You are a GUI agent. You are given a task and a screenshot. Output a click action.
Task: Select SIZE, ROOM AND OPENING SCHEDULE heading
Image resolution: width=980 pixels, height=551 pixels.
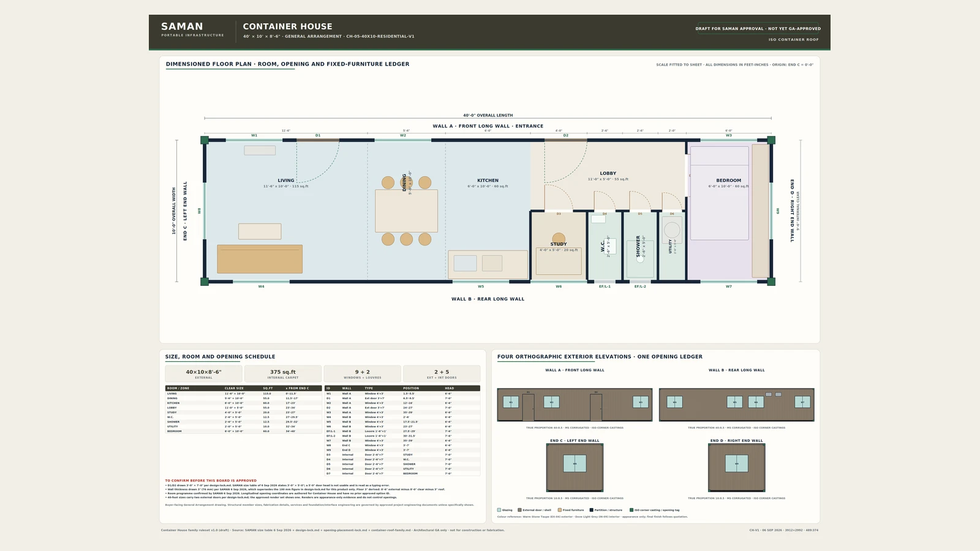(220, 356)
